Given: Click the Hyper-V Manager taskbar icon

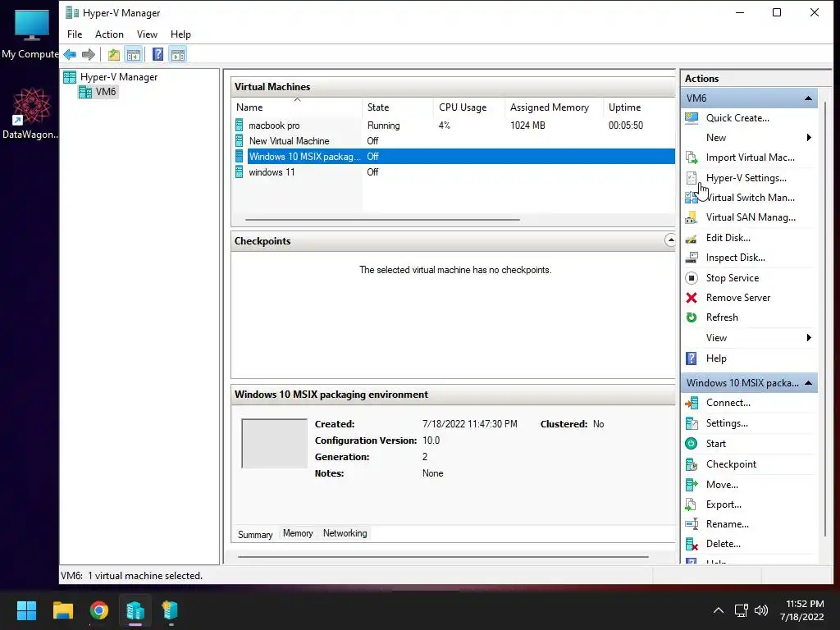Looking at the screenshot, I should [x=135, y=610].
